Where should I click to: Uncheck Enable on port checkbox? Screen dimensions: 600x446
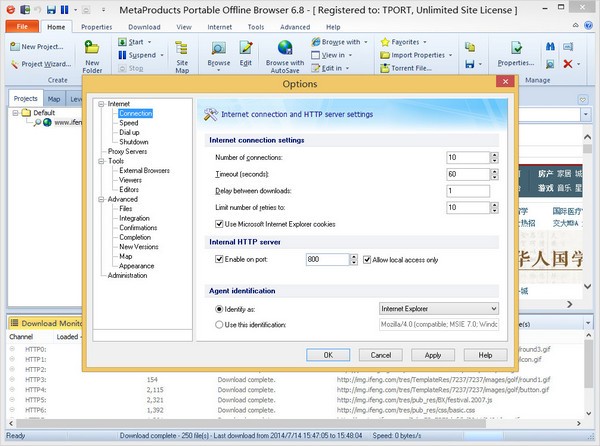(x=220, y=259)
